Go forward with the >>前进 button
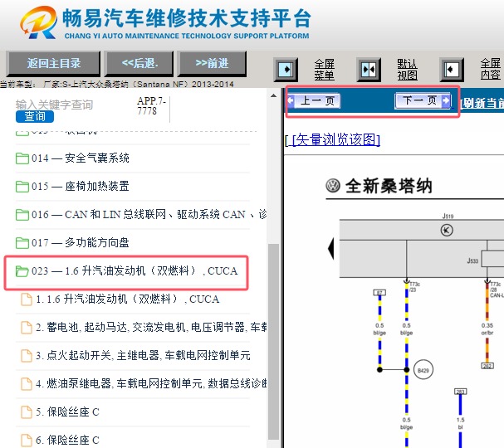The height and width of the screenshot is (448, 504). 212,63
